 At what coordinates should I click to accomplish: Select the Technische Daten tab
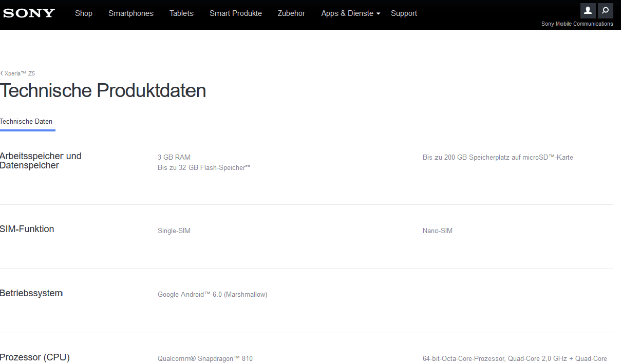27,122
